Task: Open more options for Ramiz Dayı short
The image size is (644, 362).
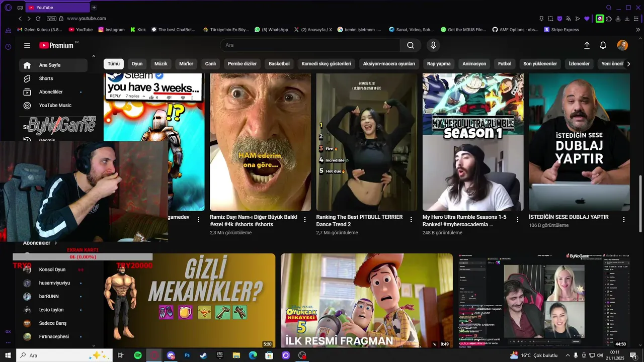Action: tap(304, 220)
